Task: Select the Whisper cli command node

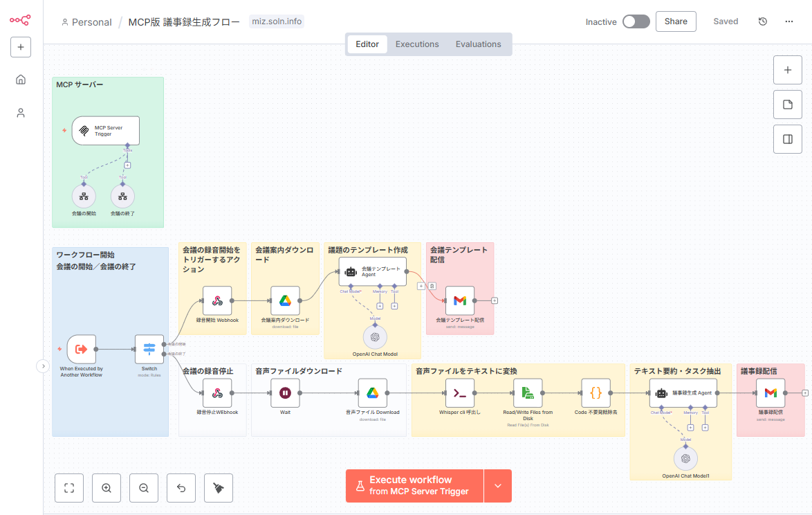Action: click(x=460, y=392)
